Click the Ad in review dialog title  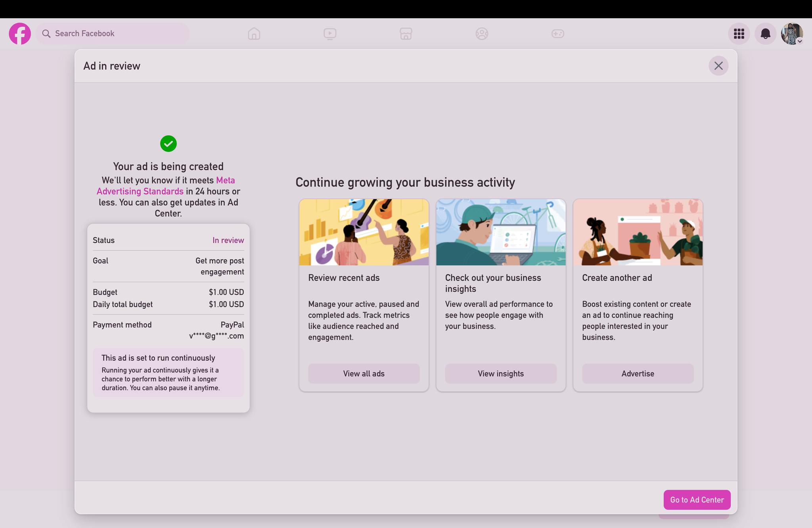112,66
